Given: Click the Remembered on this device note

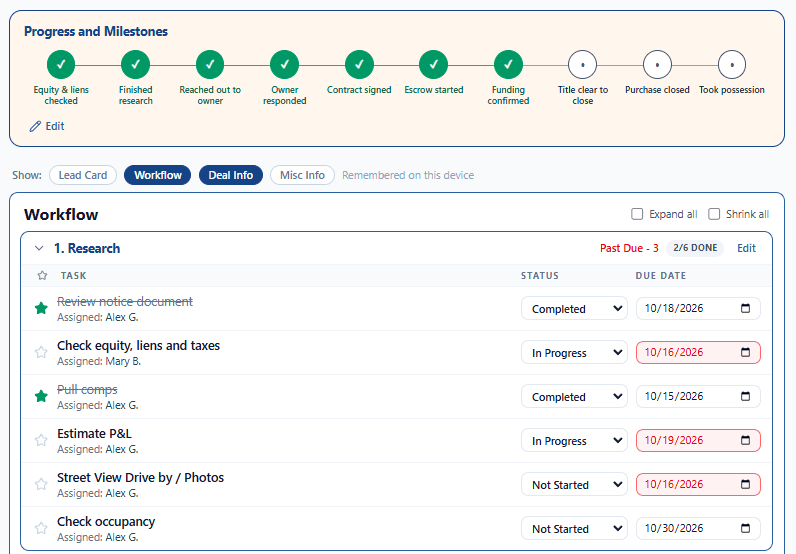Looking at the screenshot, I should click(408, 175).
